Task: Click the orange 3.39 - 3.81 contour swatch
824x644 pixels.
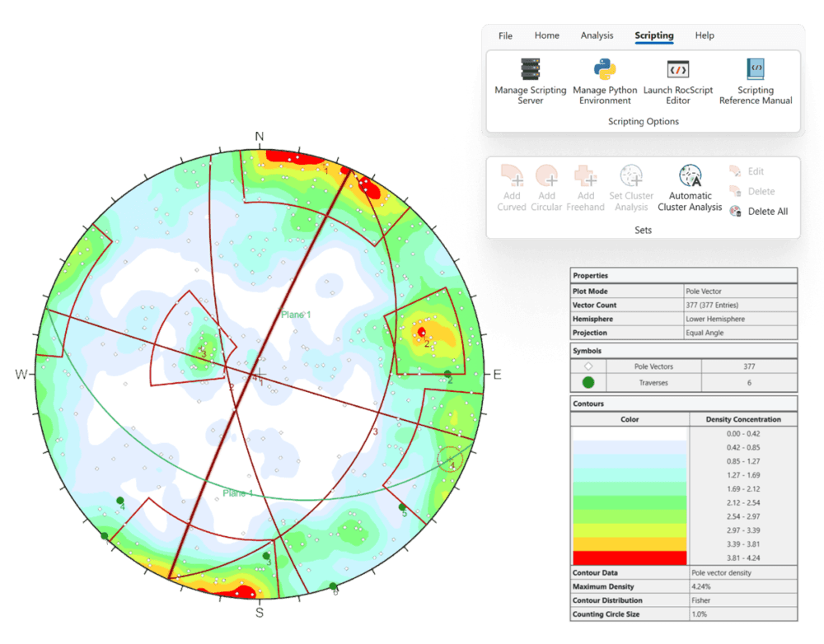Action: point(630,544)
